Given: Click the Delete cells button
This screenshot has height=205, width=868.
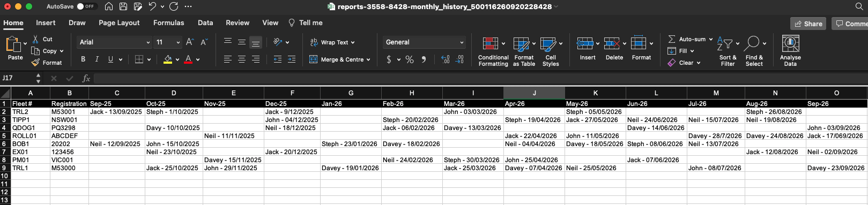Looking at the screenshot, I should point(614,49).
